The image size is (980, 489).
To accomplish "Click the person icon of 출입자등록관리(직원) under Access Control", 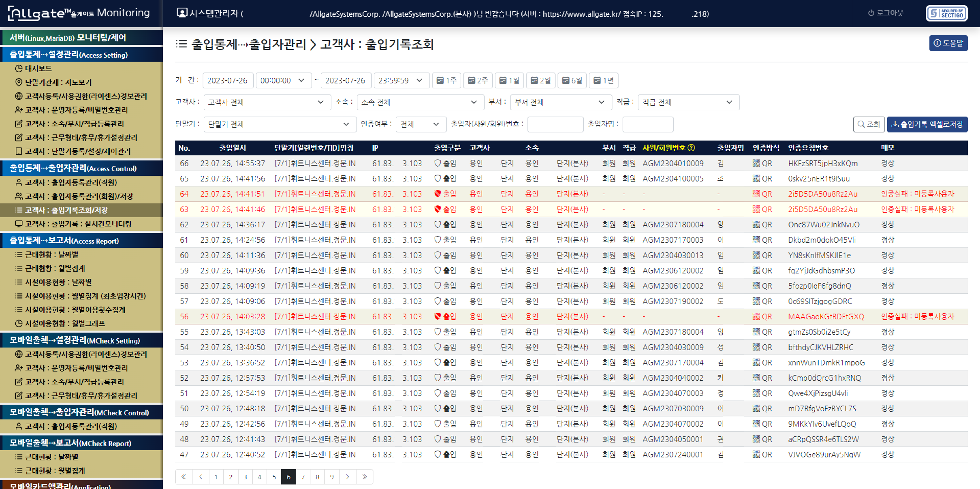I will pyautogui.click(x=19, y=182).
